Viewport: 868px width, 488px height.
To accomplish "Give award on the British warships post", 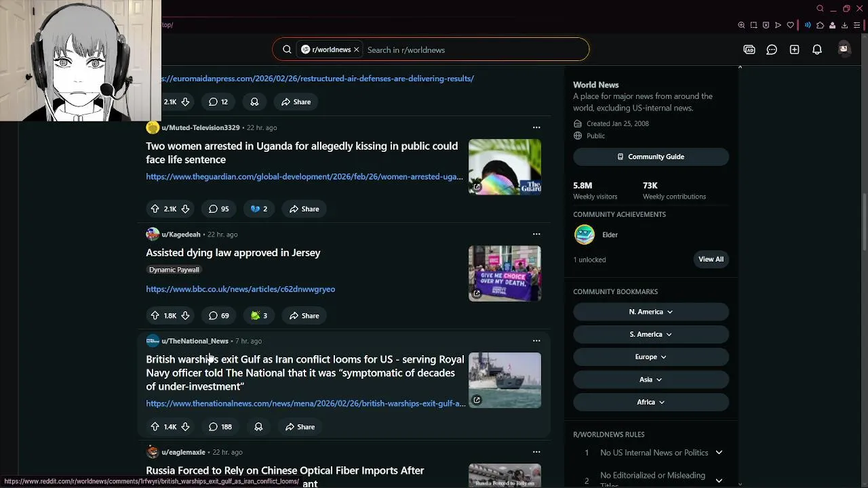I will (x=258, y=427).
